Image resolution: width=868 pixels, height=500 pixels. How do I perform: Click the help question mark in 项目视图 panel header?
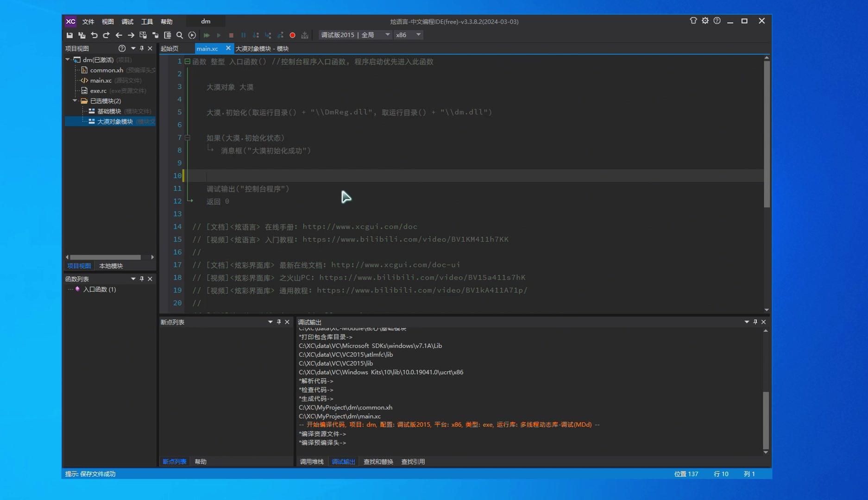[x=122, y=48]
